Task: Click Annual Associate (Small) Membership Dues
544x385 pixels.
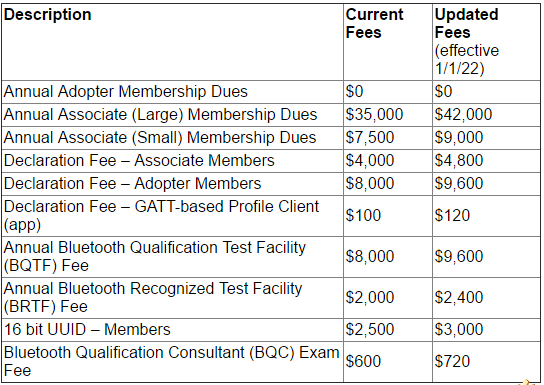Action: coord(160,137)
